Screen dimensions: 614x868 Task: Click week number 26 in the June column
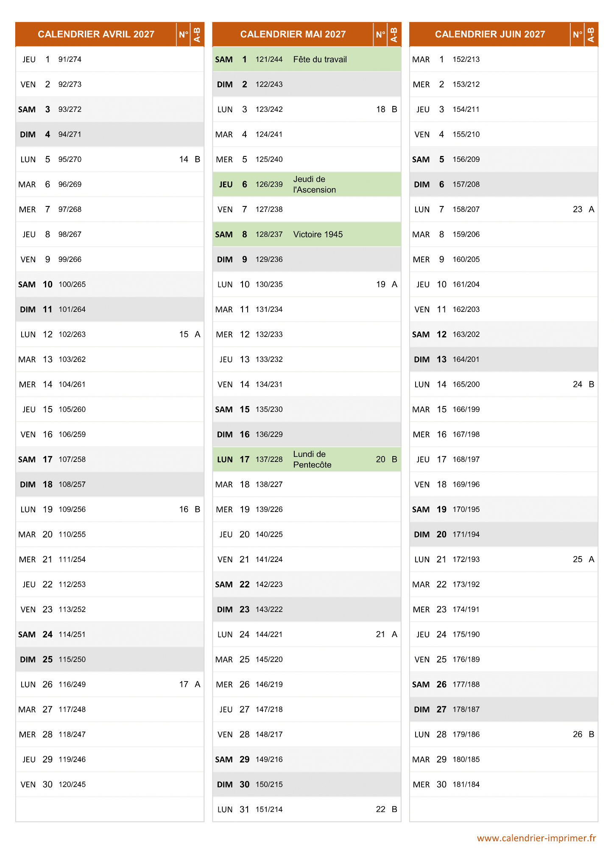[x=578, y=734]
